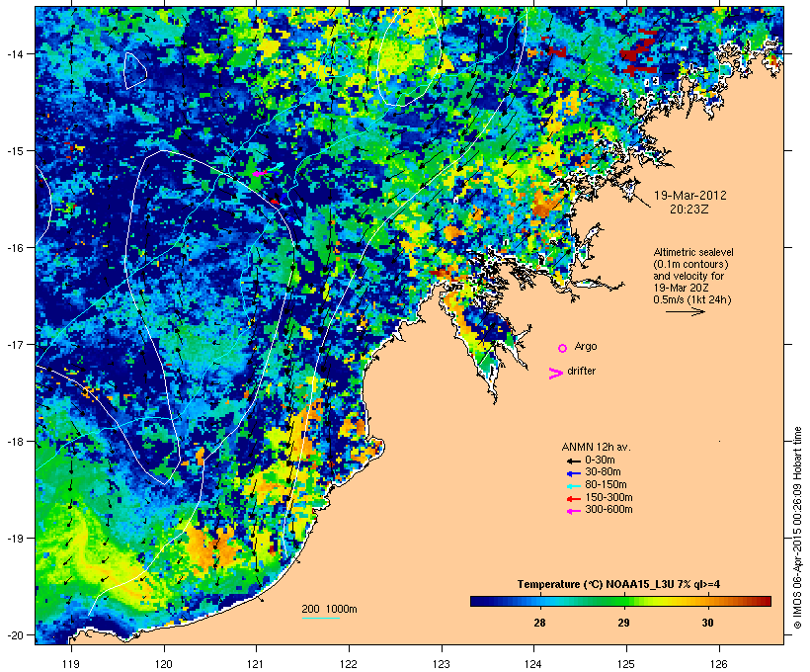Click the 'Altimetric sealevel' caption text
The width and height of the screenshot is (810, 672).
693,252
